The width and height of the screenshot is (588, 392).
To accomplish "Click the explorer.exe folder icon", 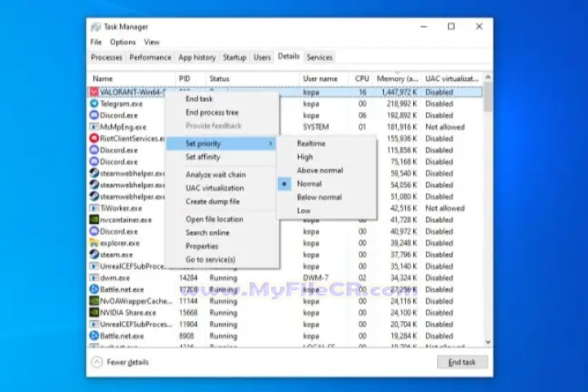I will 94,243.
